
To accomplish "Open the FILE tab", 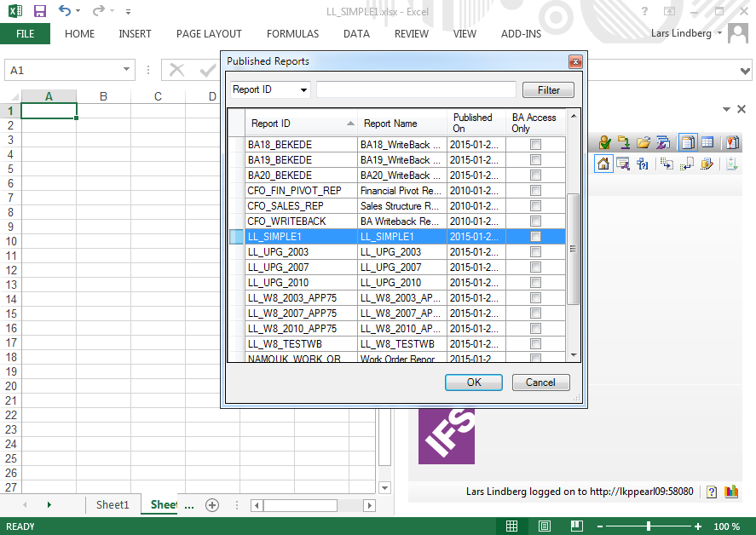I will [x=25, y=34].
